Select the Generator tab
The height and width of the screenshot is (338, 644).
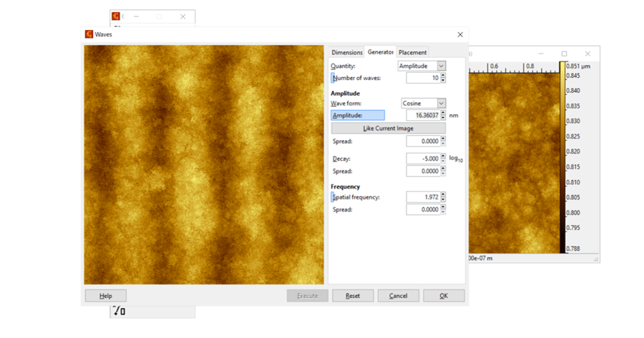(381, 51)
